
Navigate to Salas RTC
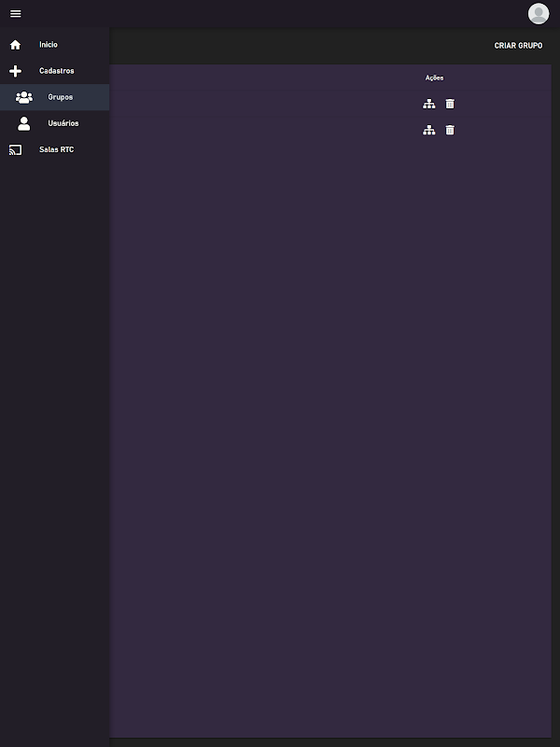coord(55,149)
